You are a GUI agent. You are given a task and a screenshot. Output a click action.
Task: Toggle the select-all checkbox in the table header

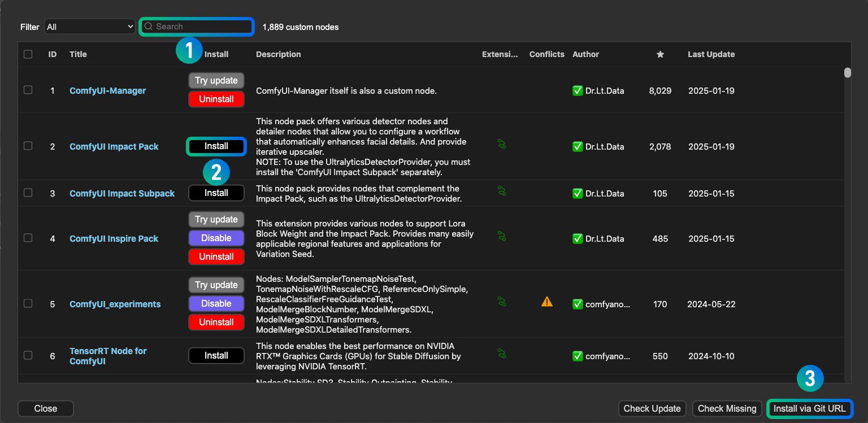pyautogui.click(x=28, y=54)
